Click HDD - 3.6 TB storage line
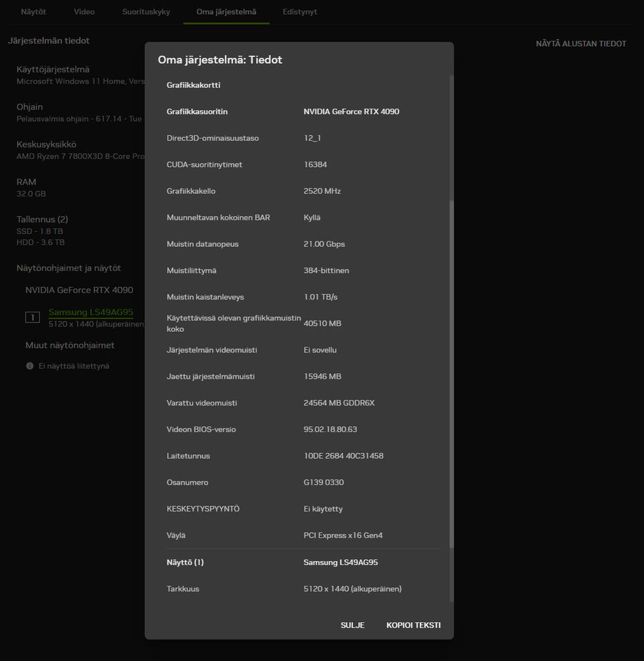 click(x=40, y=243)
